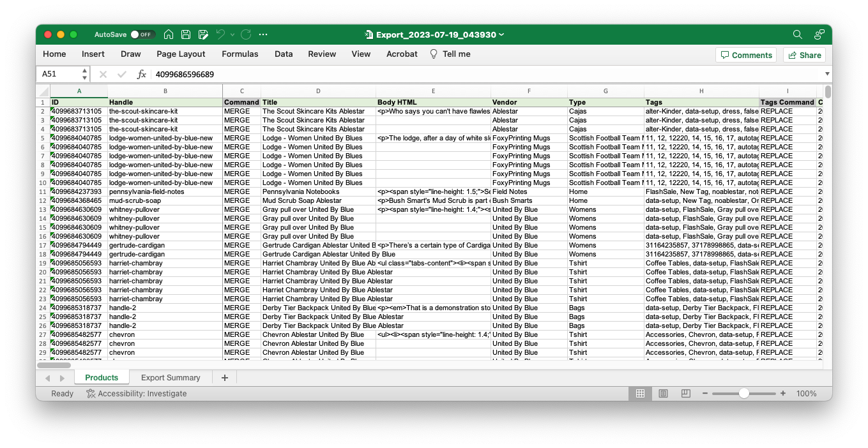Click the confirm entry checkmark in the formula bar

click(122, 75)
